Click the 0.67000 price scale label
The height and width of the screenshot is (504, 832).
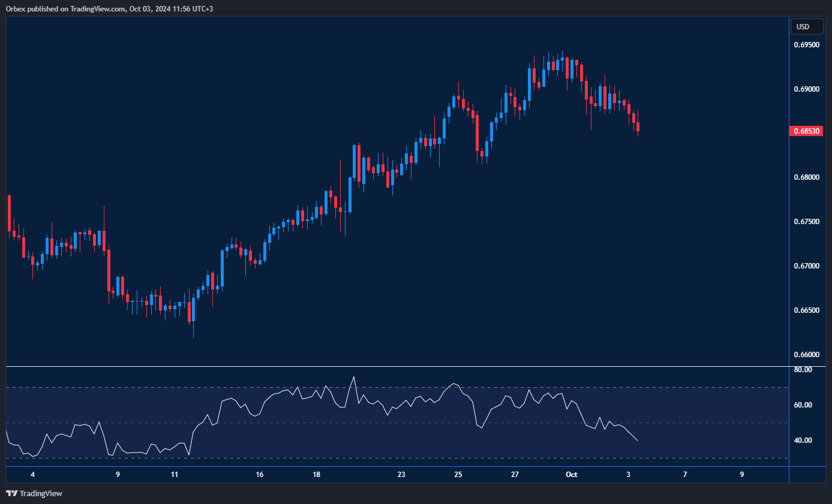pyautogui.click(x=806, y=266)
